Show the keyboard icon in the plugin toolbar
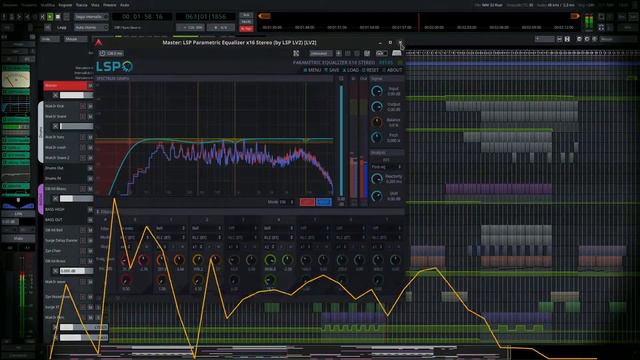 point(396,53)
